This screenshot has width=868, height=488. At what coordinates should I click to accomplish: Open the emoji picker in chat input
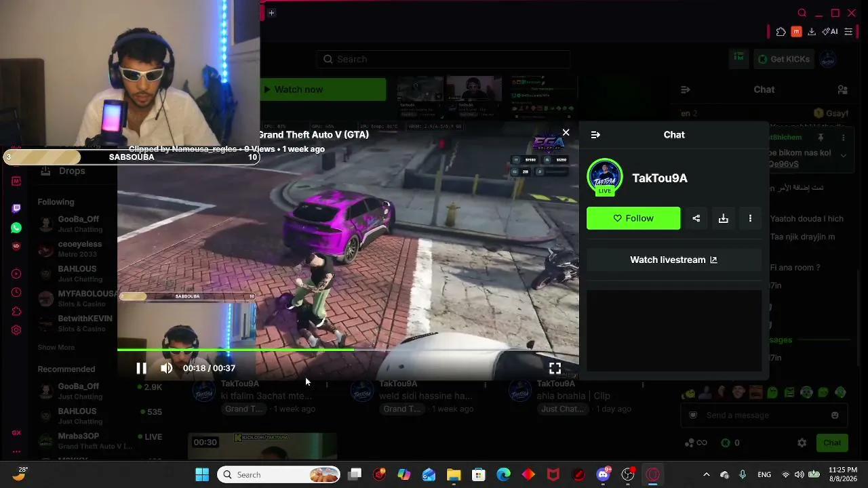click(x=835, y=415)
